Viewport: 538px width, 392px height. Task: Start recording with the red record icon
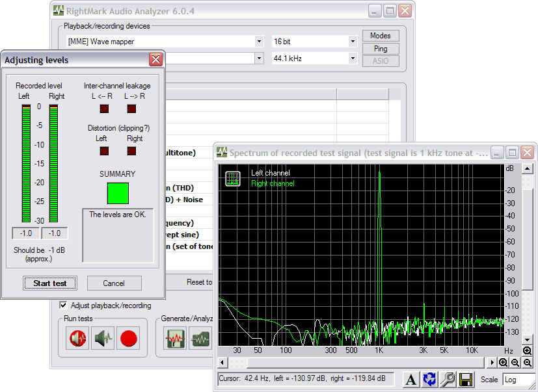129,338
